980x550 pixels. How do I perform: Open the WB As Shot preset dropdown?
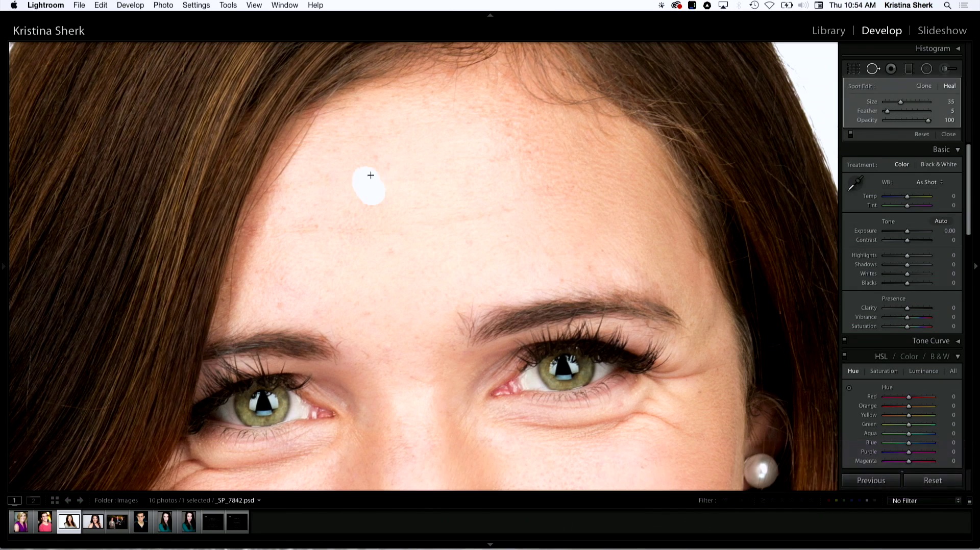coord(929,182)
